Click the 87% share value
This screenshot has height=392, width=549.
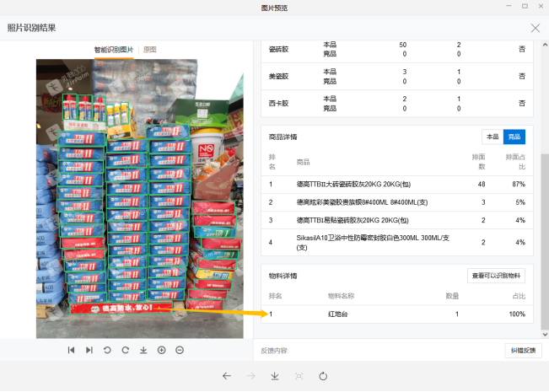point(519,185)
